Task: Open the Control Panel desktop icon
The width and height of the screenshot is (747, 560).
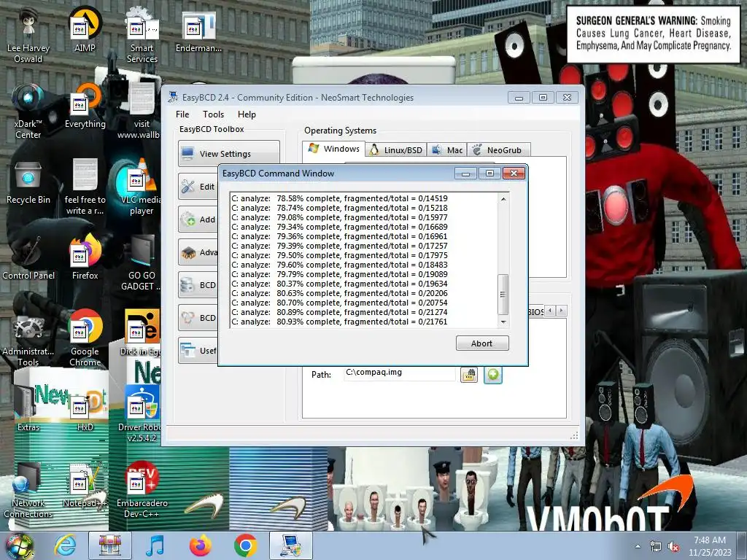Action: pyautogui.click(x=28, y=257)
